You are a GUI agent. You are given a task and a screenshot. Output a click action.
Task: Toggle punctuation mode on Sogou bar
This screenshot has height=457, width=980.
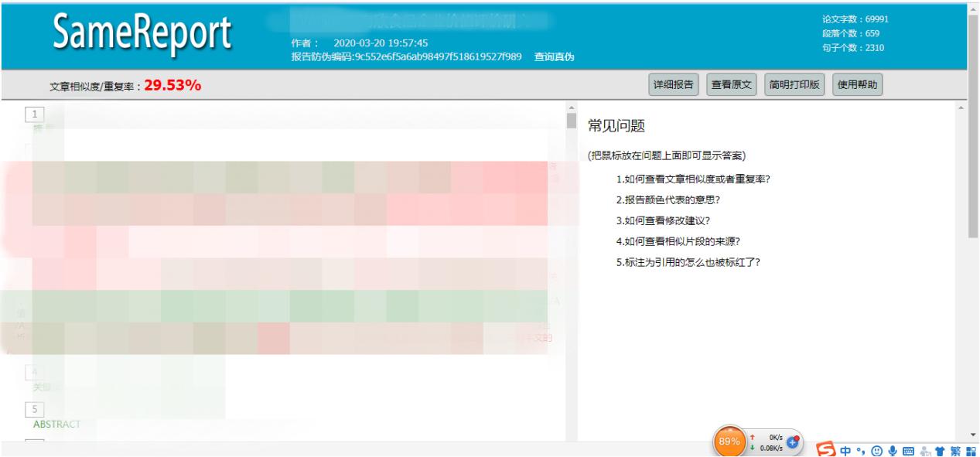[861, 449]
